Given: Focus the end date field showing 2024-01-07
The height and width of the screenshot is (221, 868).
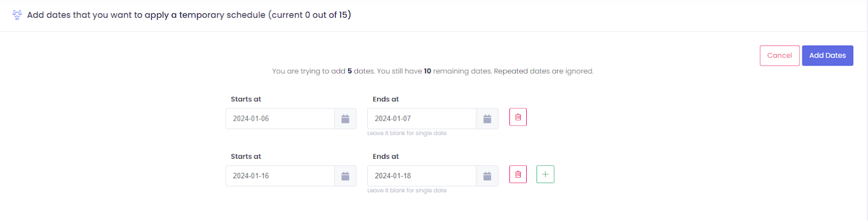Looking at the screenshot, I should [x=422, y=119].
